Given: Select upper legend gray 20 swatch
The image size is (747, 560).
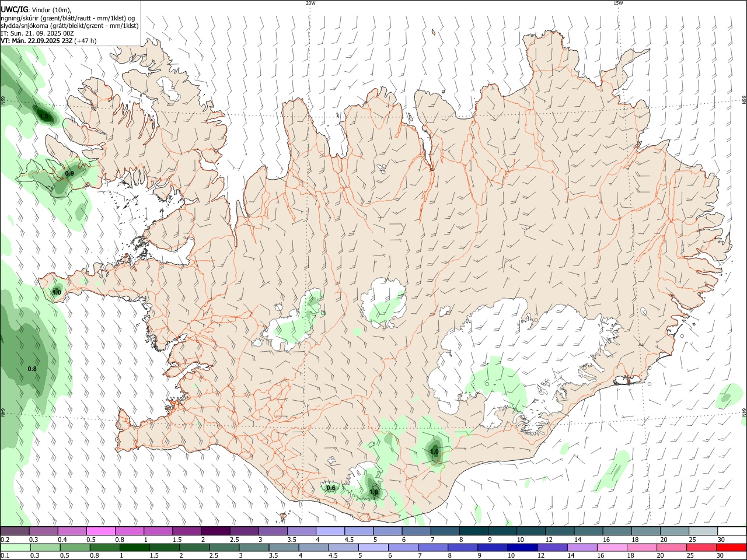Looking at the screenshot, I should [675, 531].
